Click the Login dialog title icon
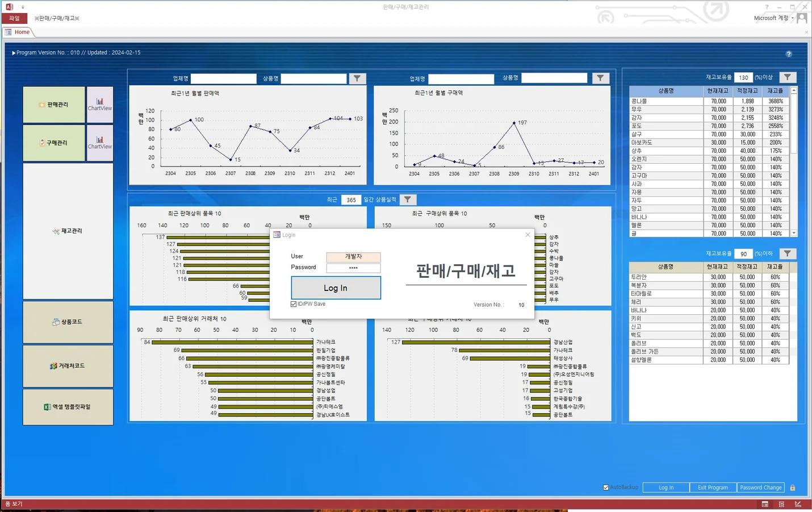Viewport: 812px width, 512px height. [x=277, y=235]
